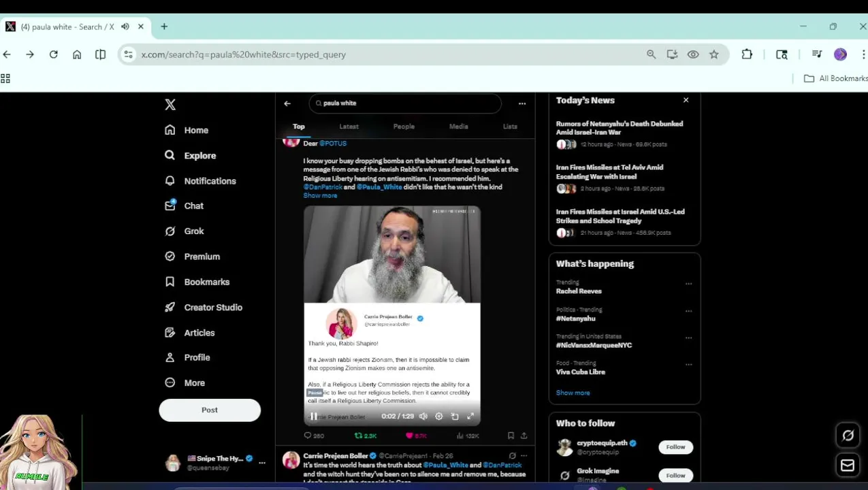The height and width of the screenshot is (490, 868).
Task: Switch to the People tab
Action: click(x=404, y=127)
